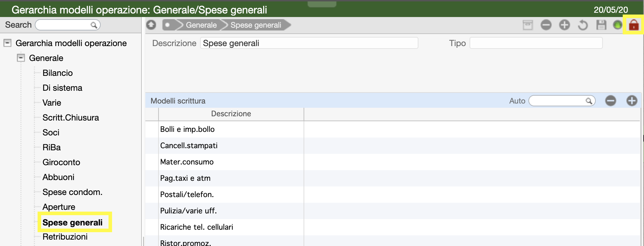
Task: Select Di sistema in the tree
Action: pyautogui.click(x=62, y=88)
